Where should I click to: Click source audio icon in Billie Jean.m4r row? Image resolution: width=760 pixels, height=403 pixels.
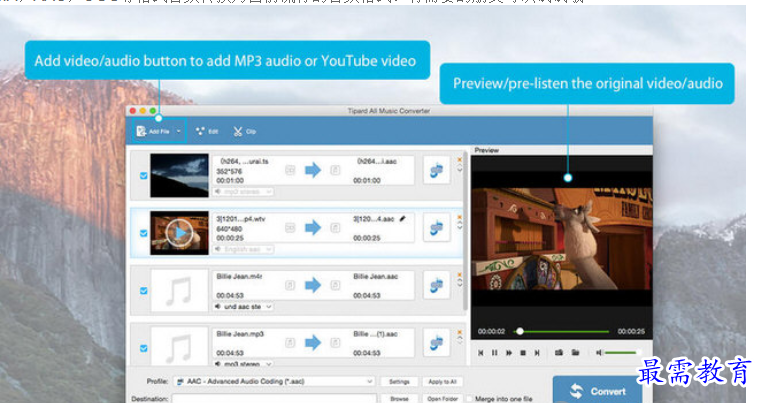[x=290, y=285]
